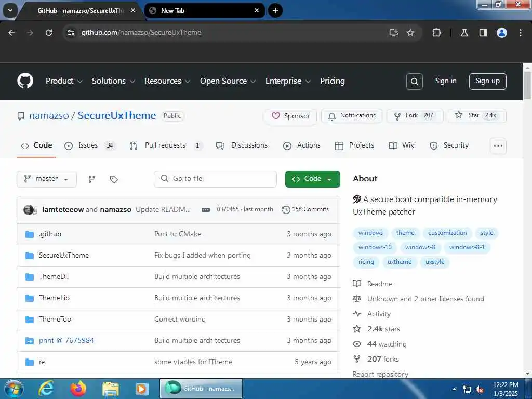Click the Notifications button
The height and width of the screenshot is (399, 532).
(352, 116)
